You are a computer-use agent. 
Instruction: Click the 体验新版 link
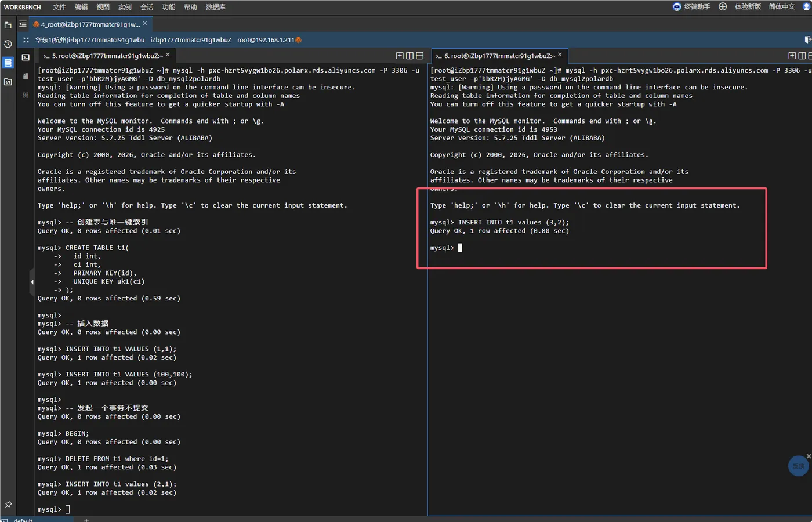point(748,7)
